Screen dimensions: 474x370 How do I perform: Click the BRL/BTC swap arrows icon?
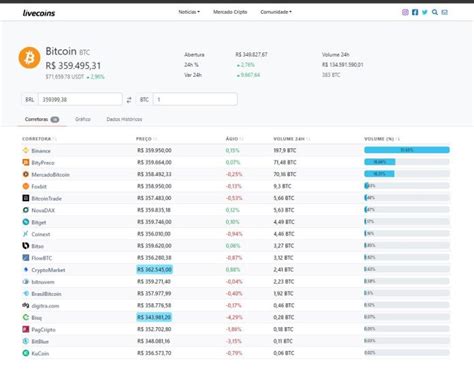point(129,100)
